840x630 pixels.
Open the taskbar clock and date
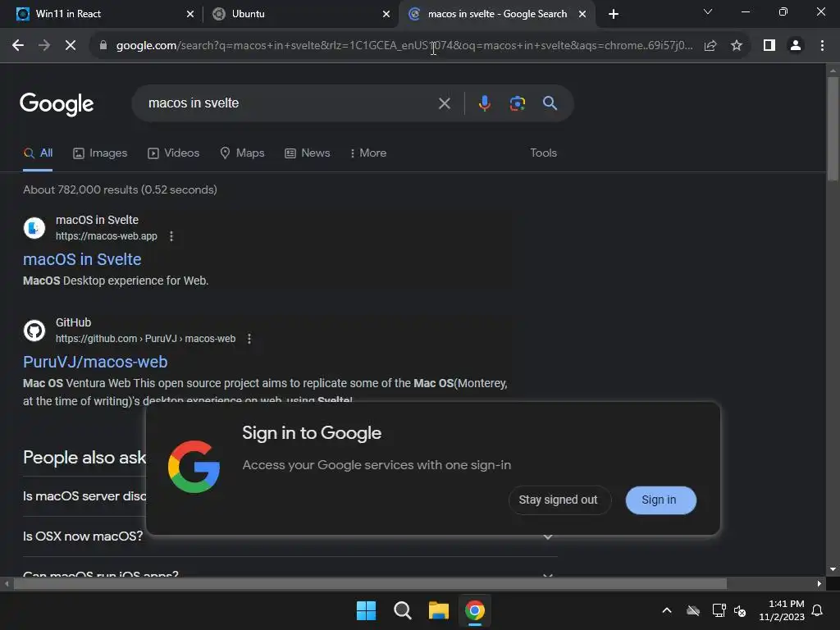click(782, 610)
